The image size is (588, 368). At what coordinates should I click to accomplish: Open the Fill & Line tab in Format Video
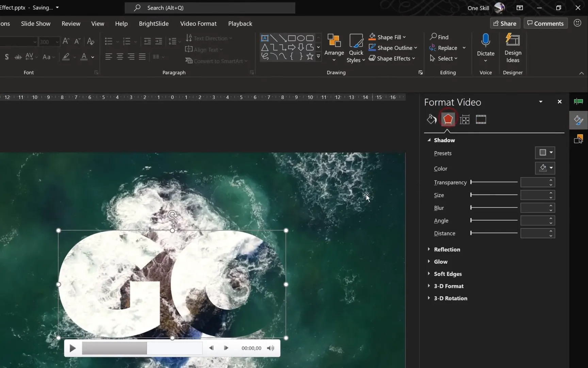click(431, 119)
